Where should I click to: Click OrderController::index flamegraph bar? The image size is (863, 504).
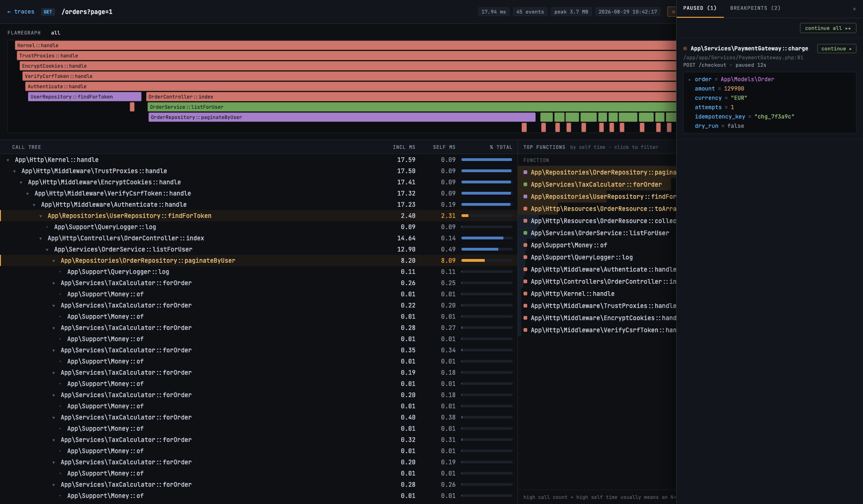411,97
